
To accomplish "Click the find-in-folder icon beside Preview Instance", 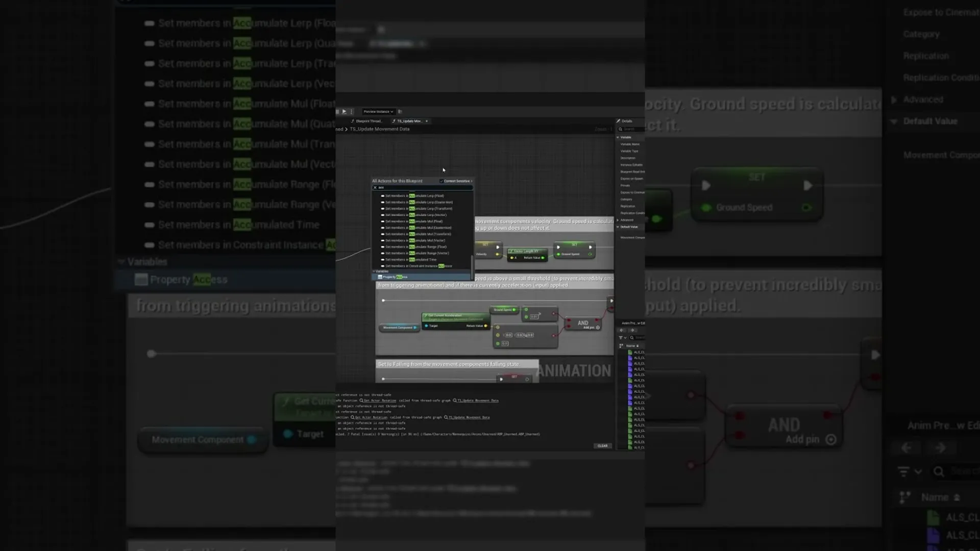I will click(400, 111).
